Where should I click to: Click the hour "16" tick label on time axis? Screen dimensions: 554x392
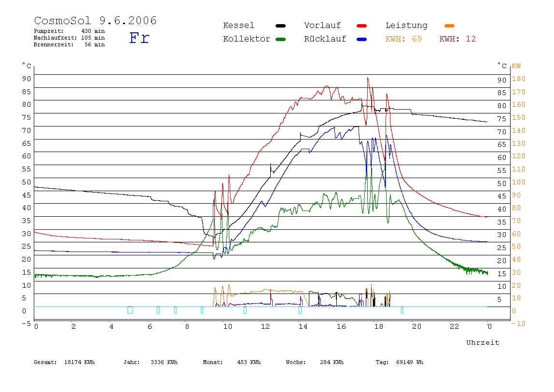click(x=341, y=326)
